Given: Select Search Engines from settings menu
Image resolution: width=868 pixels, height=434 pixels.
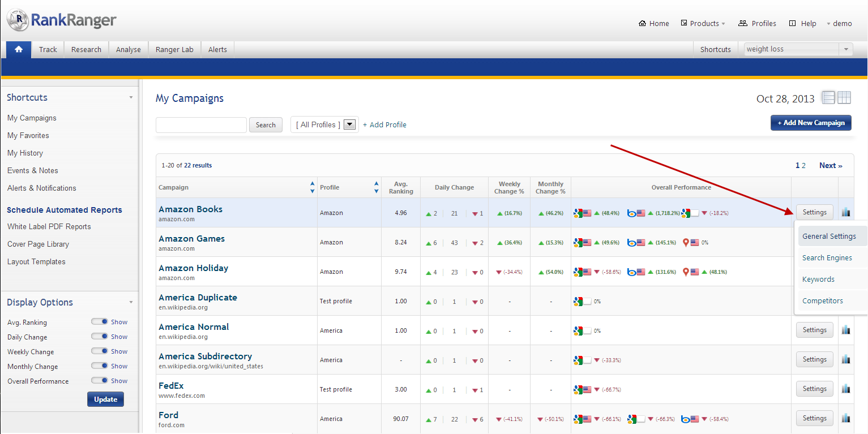Looking at the screenshot, I should coord(827,258).
